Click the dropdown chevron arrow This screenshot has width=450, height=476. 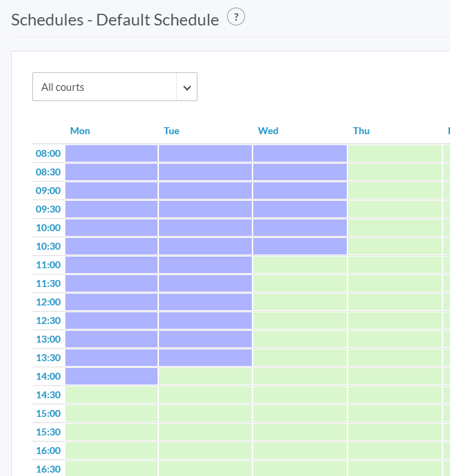(x=186, y=87)
